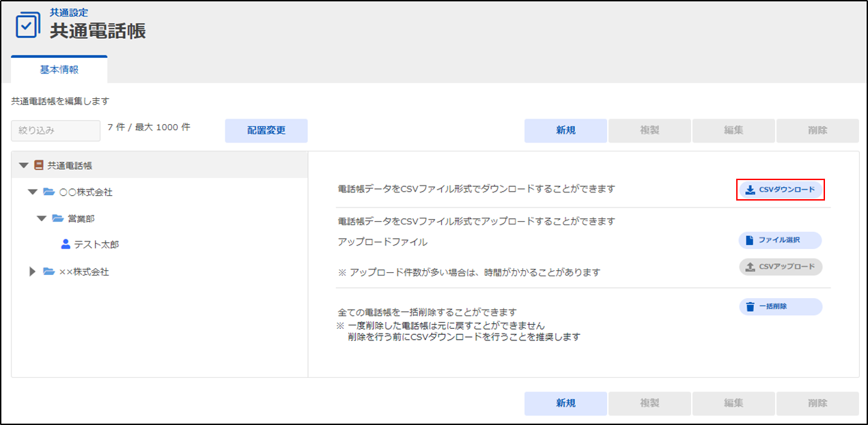This screenshot has height=425, width=868.
Task: Click the folder icon of ××株式会社
Action: click(48, 272)
